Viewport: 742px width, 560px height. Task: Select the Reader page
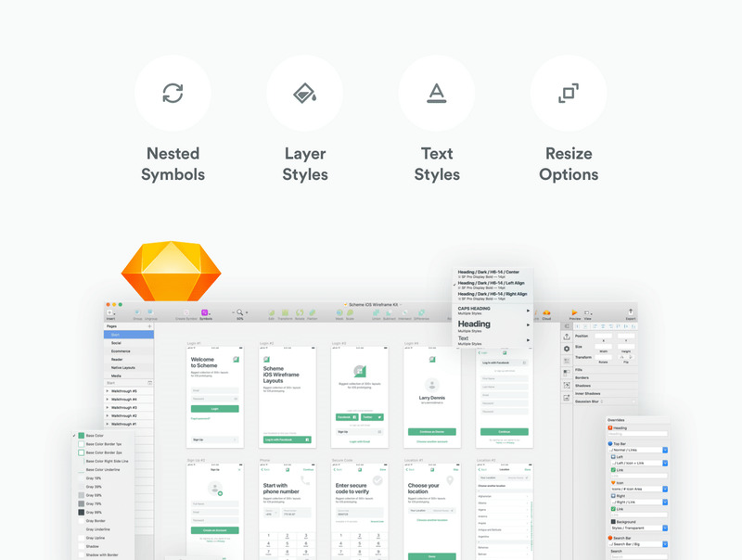129,360
